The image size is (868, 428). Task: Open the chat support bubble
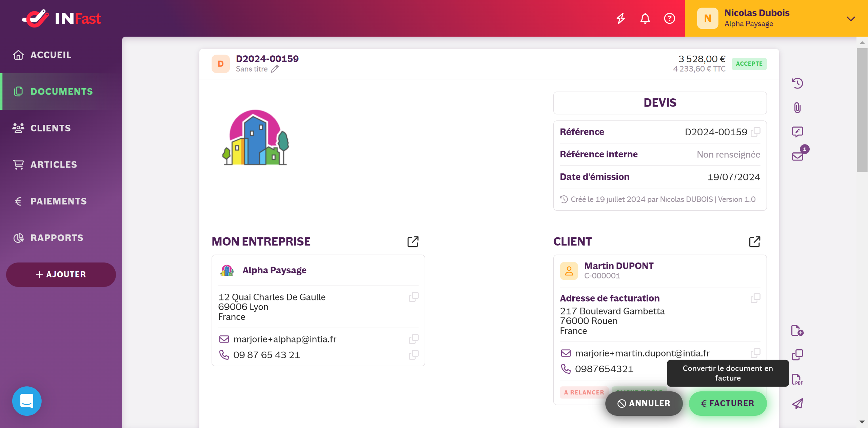pos(27,401)
